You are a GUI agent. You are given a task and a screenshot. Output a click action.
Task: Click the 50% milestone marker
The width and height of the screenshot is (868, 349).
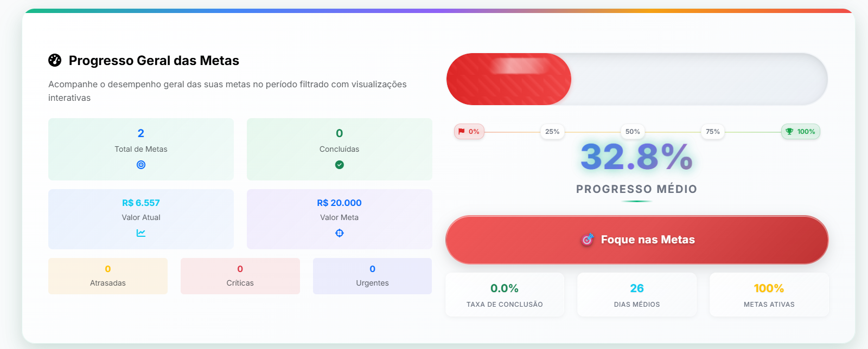click(633, 131)
